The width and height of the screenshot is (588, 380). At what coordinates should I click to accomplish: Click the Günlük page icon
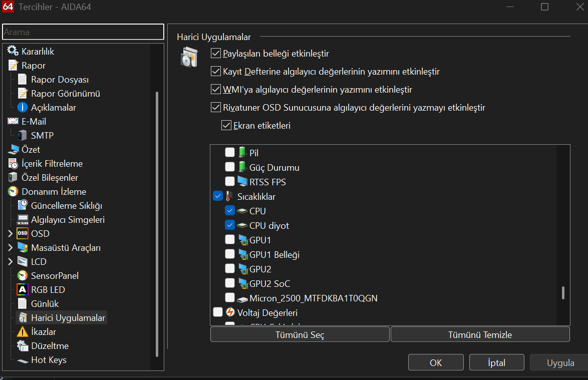(x=23, y=303)
